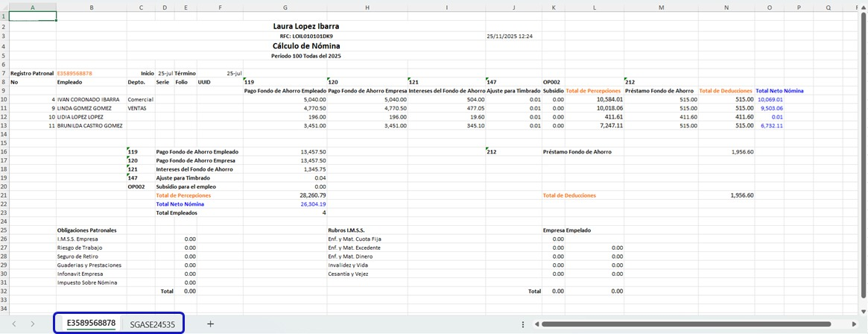Select column B header

tap(92, 7)
